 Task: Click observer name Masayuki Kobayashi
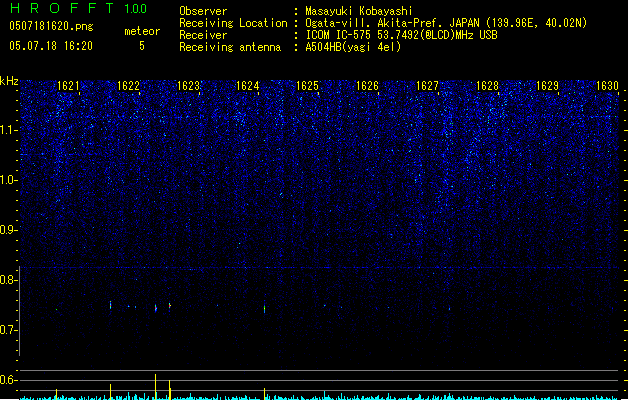pos(359,11)
